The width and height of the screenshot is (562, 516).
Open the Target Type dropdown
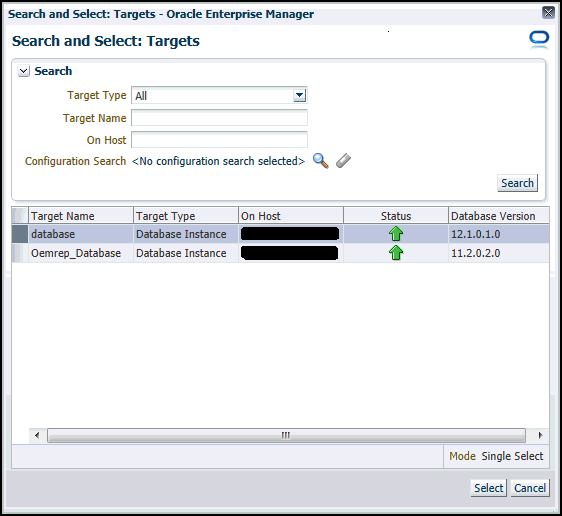pyautogui.click(x=299, y=95)
